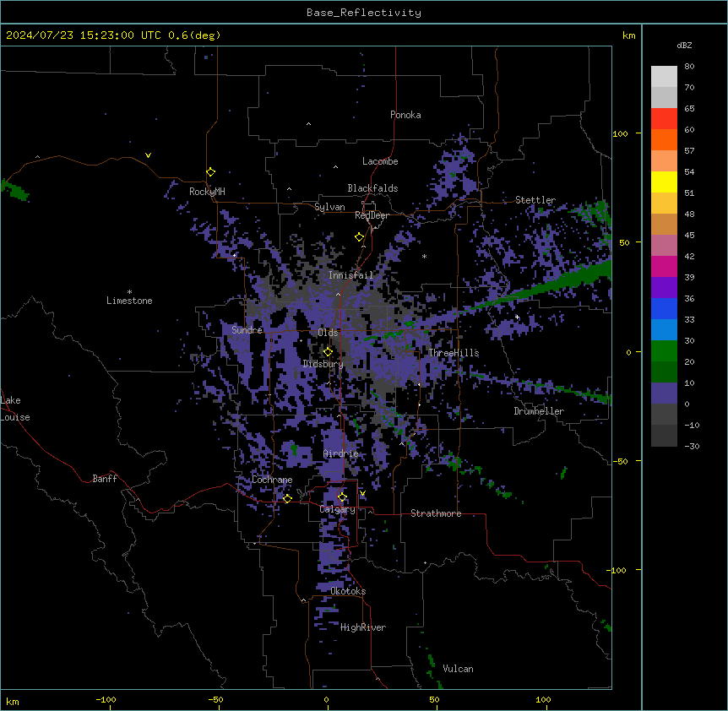This screenshot has height=711, width=728.
Task: Click the magenta 42 dBZ color swatch
Action: (664, 266)
